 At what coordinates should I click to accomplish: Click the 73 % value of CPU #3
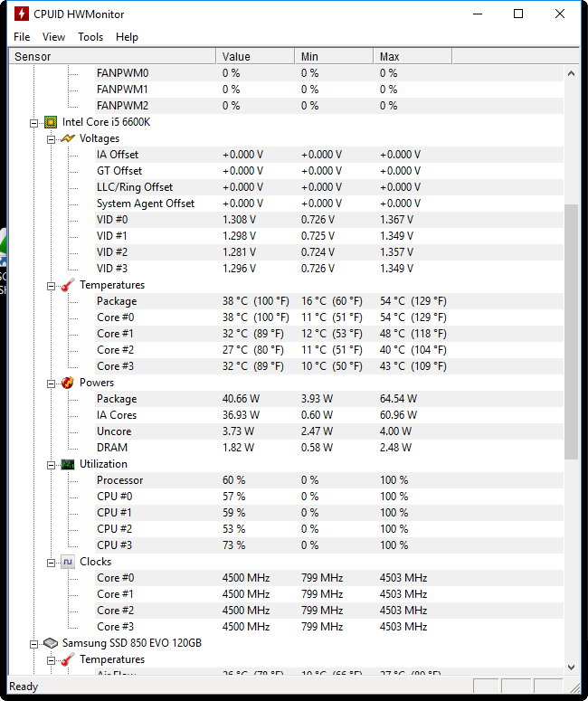tap(234, 545)
